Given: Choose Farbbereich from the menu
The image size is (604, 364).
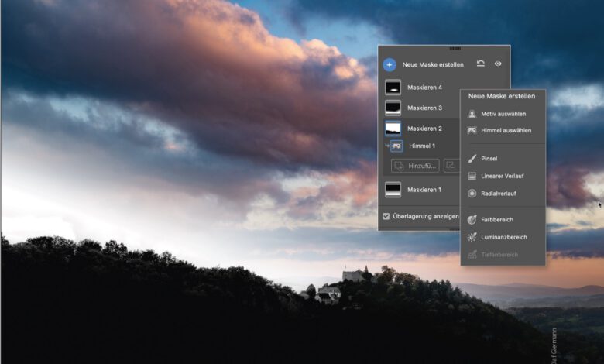Looking at the screenshot, I should tap(503, 219).
